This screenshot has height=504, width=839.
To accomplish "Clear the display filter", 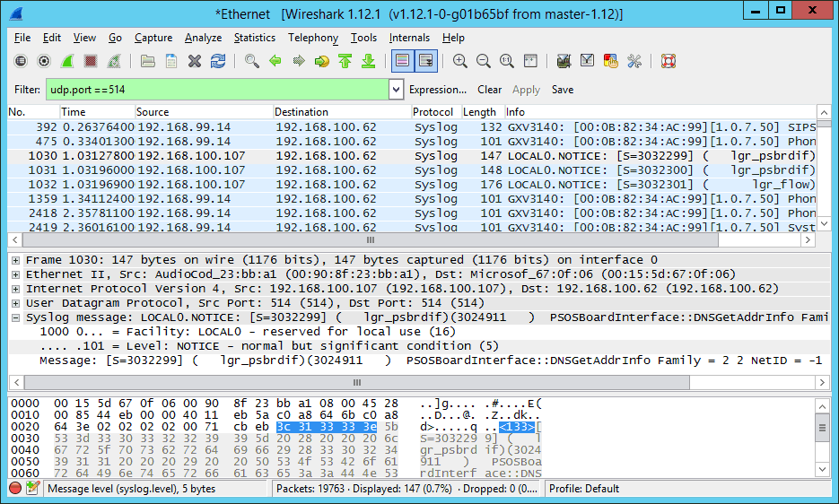I will (490, 90).
